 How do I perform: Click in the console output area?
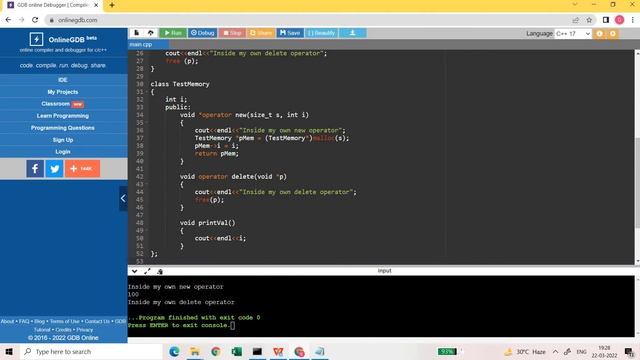(x=381, y=306)
